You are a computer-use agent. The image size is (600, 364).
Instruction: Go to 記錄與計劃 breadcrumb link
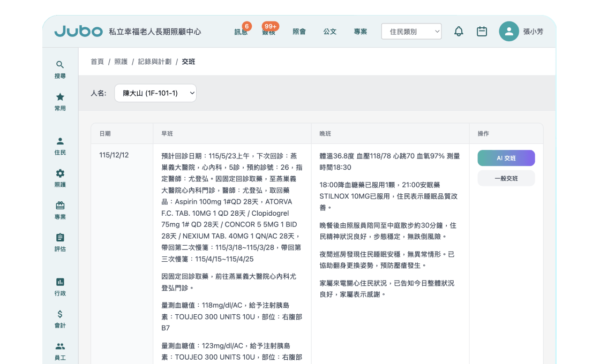point(155,62)
